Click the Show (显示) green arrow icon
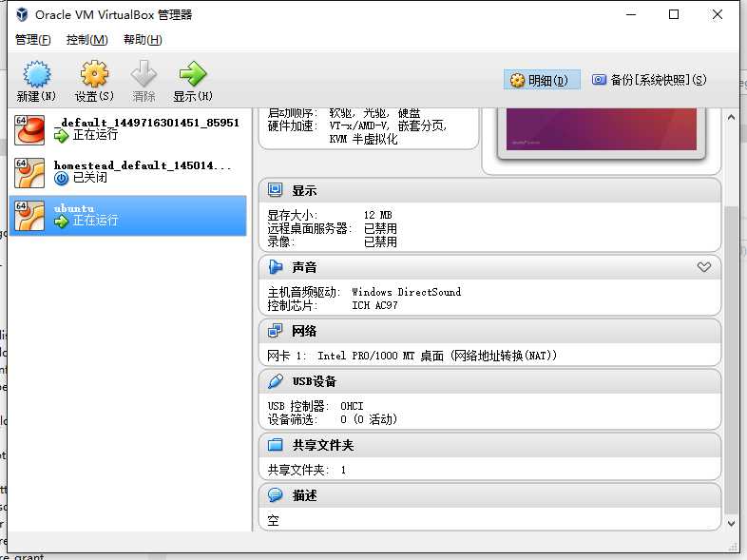The image size is (747, 560). [x=193, y=74]
